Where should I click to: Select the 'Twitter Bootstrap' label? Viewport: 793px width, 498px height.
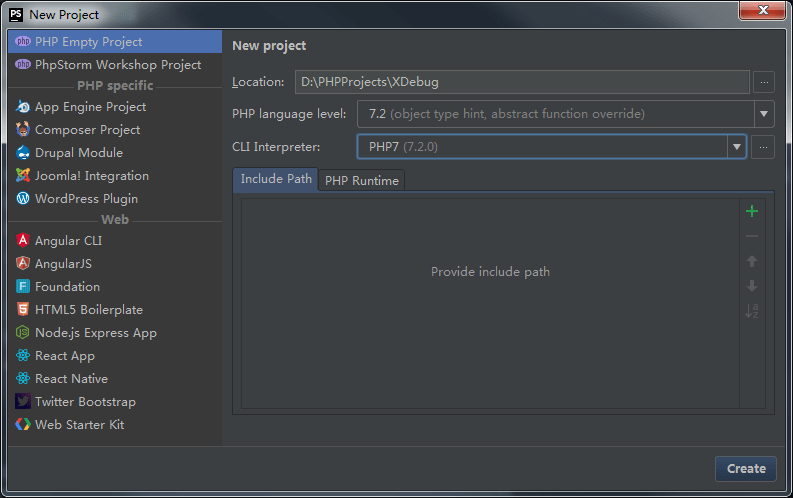tap(85, 402)
